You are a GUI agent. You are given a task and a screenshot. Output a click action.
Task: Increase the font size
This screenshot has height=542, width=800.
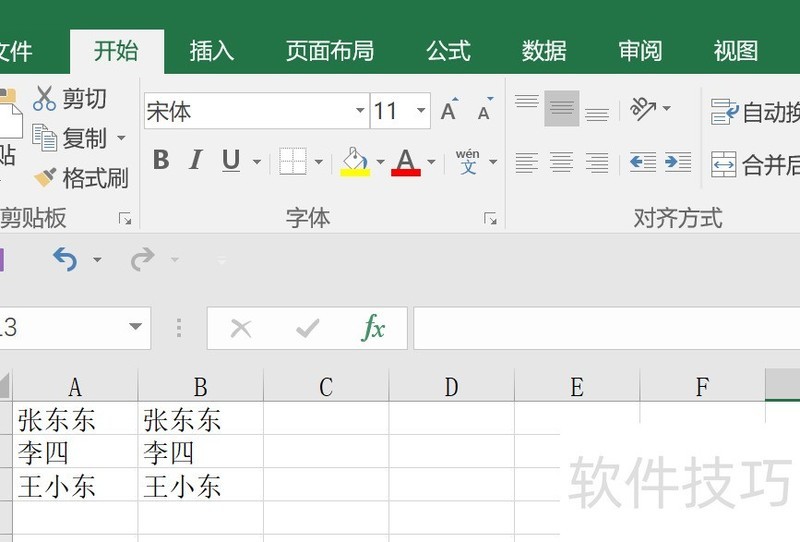(x=449, y=109)
